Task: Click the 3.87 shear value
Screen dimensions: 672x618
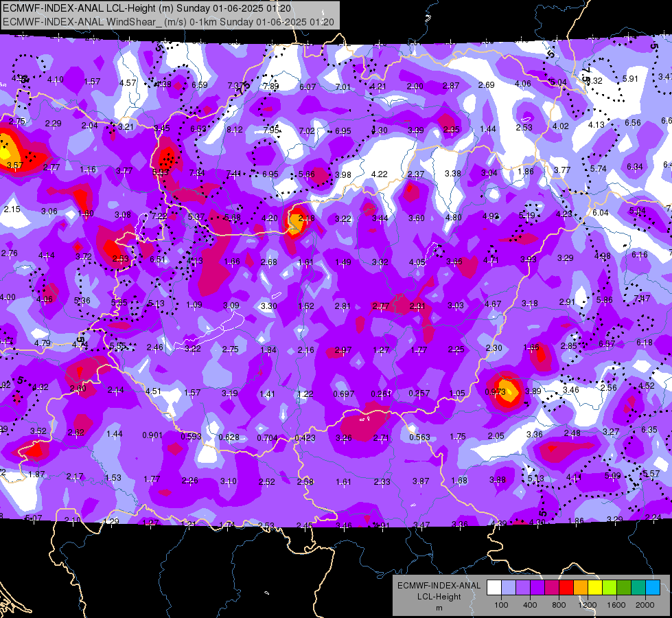Action: coord(421,481)
